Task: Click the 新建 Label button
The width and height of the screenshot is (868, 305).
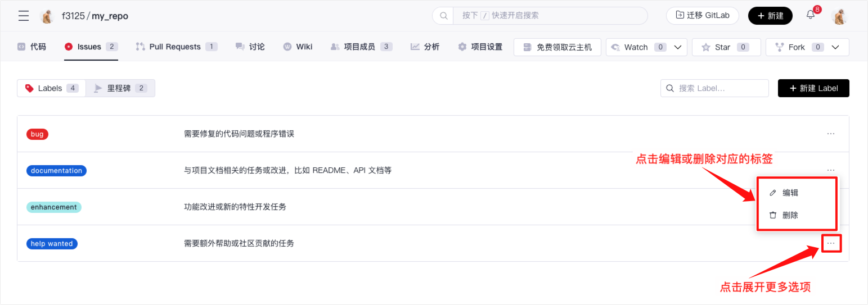Action: pyautogui.click(x=813, y=88)
